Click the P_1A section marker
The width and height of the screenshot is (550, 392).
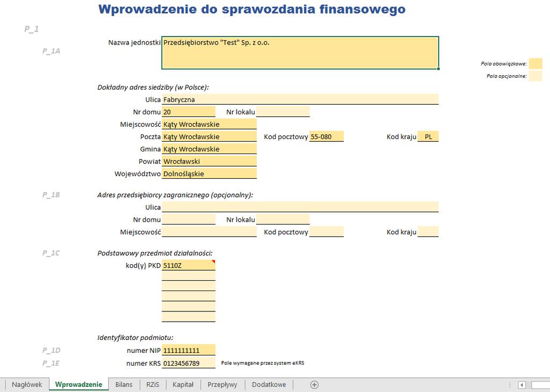(51, 51)
